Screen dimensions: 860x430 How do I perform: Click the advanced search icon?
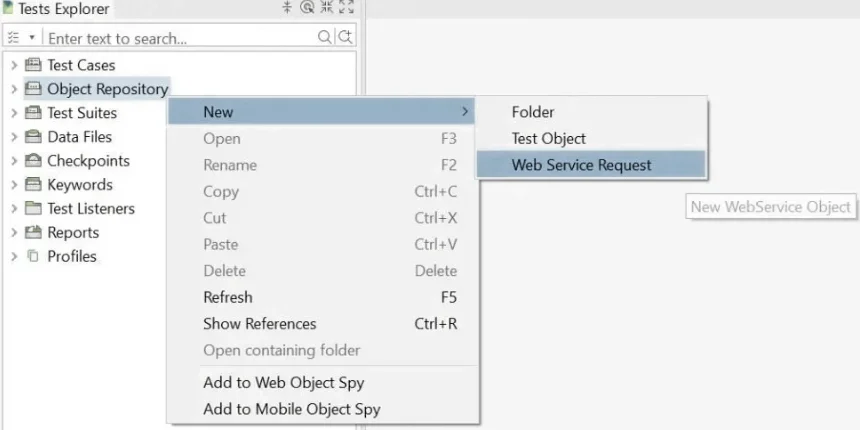(x=344, y=38)
